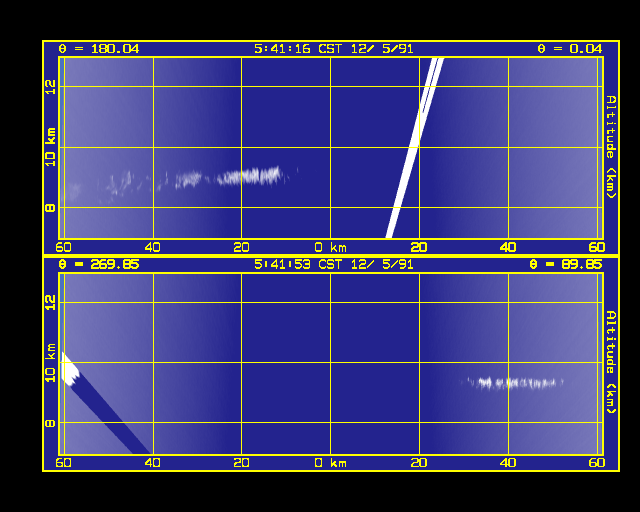Click the bright white wedge in the θ = 269.85 scan
640x512 pixels.
[x=69, y=370]
